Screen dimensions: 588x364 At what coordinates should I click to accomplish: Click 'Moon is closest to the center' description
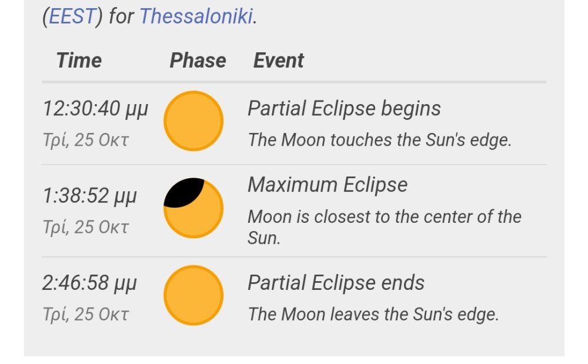pos(384,216)
